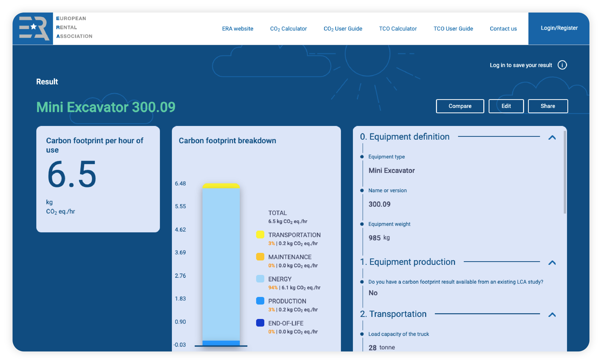The image size is (602, 364).
Task: Click the '2. Transportation' heading
Action: pyautogui.click(x=393, y=314)
